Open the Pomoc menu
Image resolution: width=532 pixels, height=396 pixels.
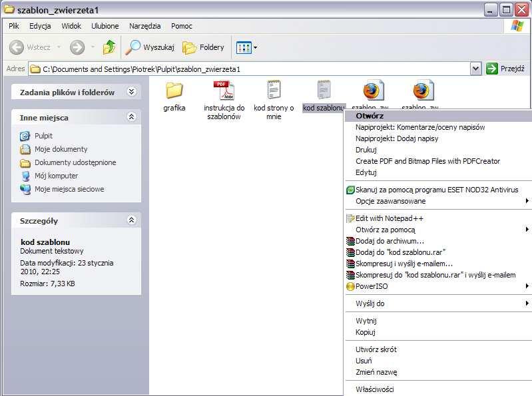click(x=182, y=26)
